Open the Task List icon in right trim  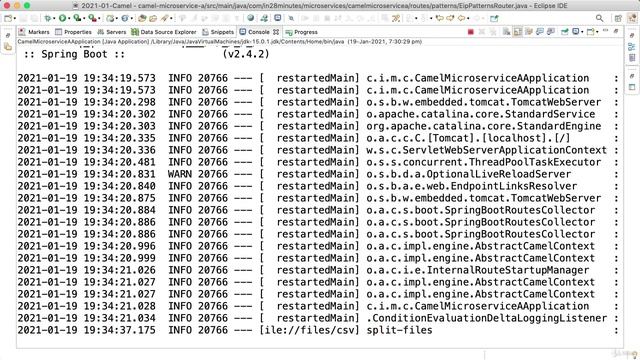click(x=632, y=58)
